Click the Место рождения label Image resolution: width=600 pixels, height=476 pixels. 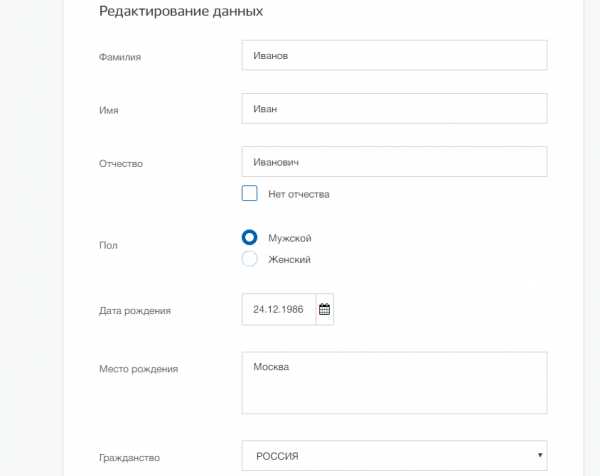point(139,369)
